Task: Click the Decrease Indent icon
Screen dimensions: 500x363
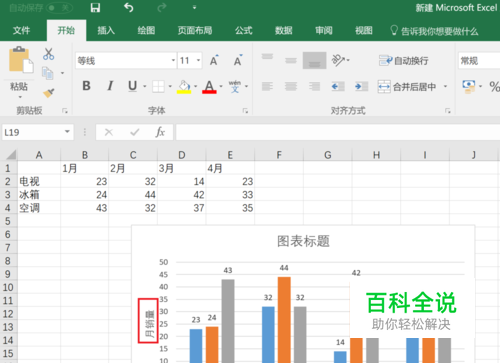Action: 338,87
